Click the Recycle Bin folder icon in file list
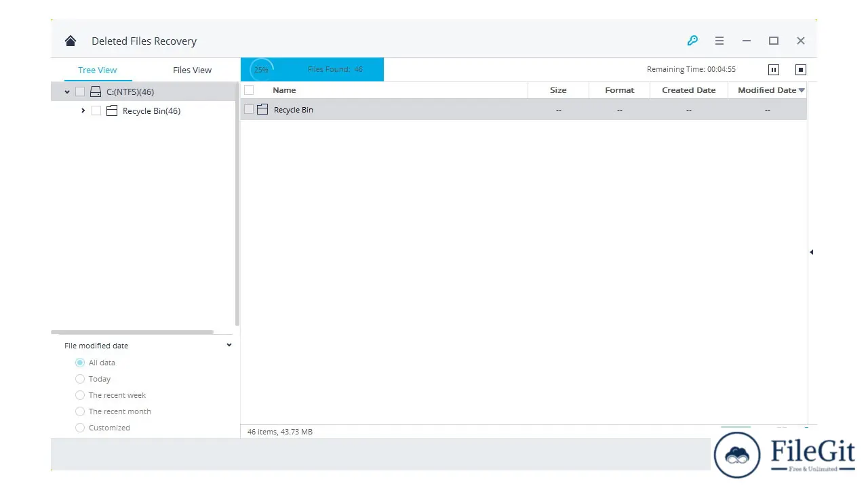 click(262, 109)
